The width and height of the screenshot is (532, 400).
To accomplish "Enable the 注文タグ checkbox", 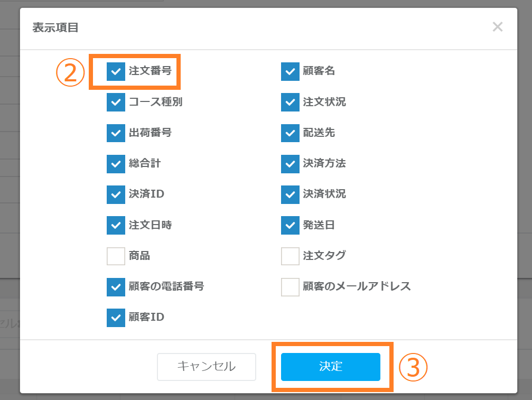I will tap(290, 256).
